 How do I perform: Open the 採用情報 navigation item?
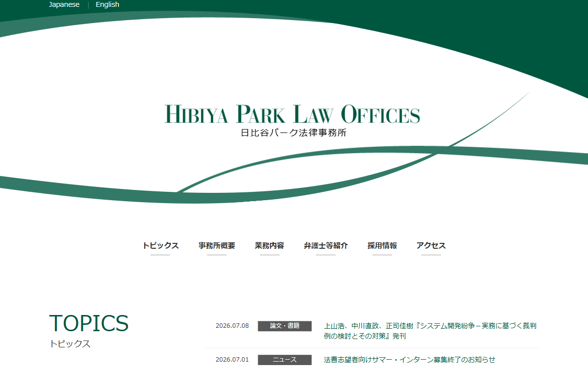(382, 246)
